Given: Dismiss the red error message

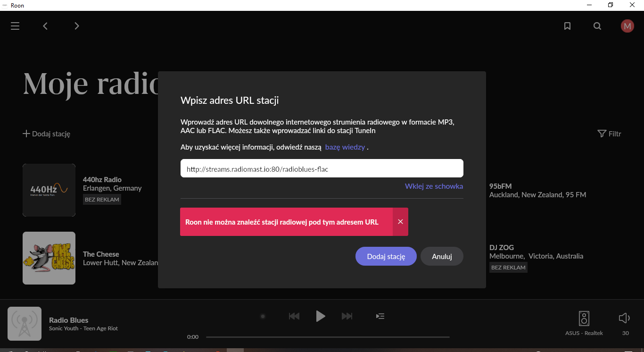Looking at the screenshot, I should click(400, 222).
